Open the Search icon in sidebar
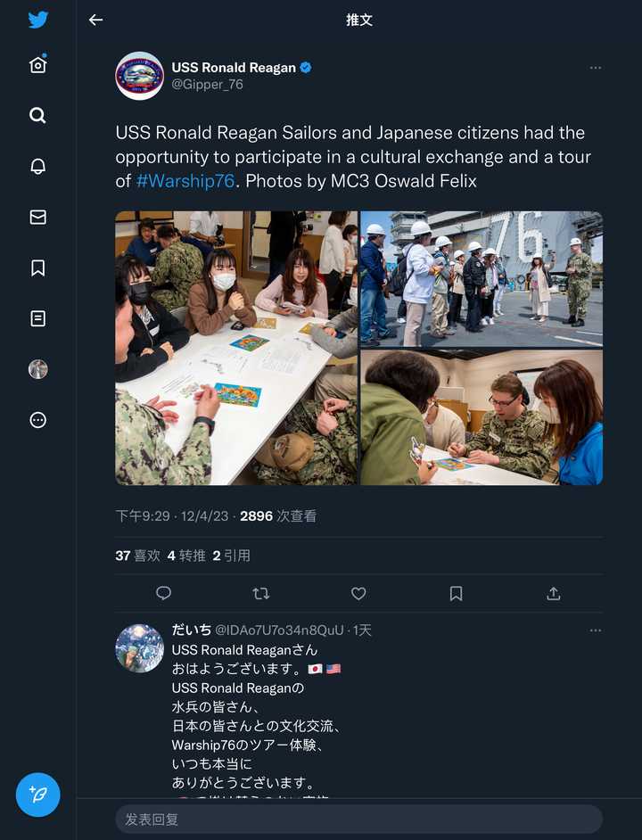 37,115
